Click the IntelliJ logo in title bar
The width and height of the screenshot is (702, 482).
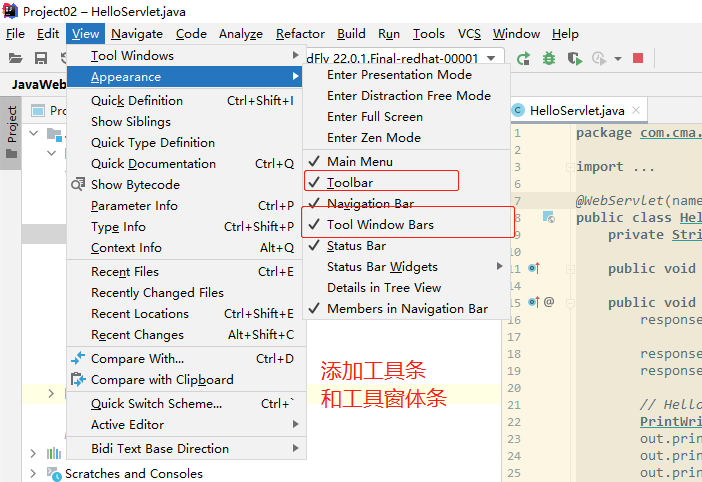coord(10,11)
